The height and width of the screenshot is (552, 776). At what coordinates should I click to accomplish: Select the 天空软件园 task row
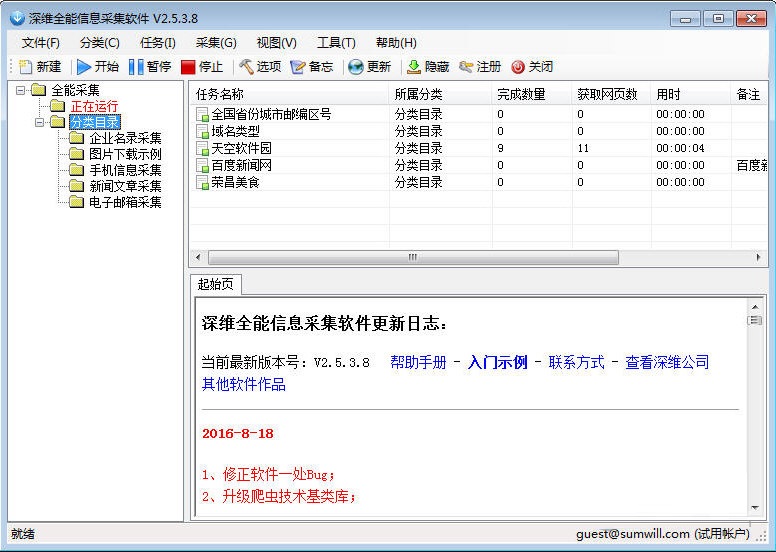point(478,148)
